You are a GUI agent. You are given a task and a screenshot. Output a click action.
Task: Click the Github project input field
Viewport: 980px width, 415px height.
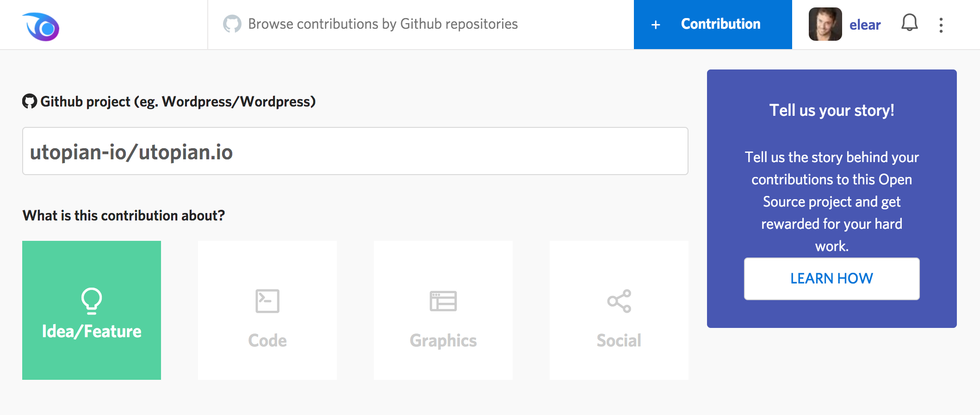(x=355, y=151)
